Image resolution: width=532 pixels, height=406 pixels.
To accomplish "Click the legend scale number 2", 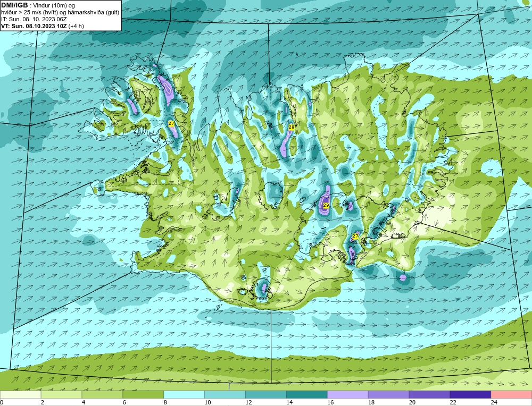I will [43, 402].
